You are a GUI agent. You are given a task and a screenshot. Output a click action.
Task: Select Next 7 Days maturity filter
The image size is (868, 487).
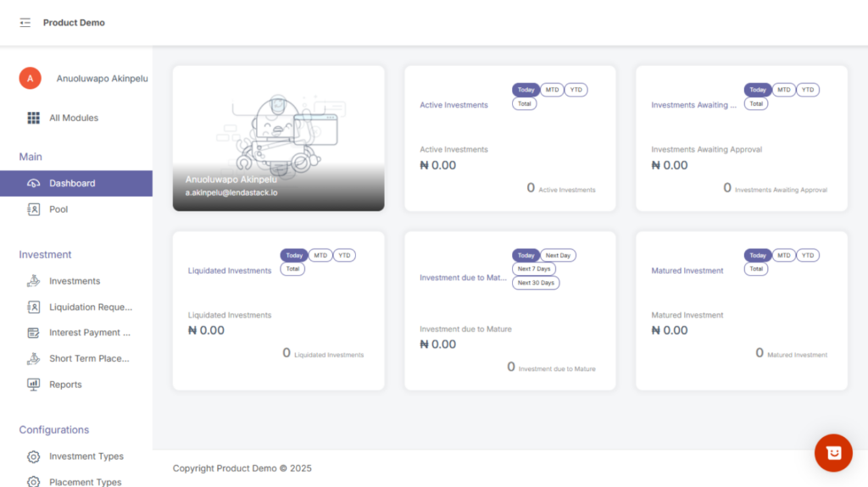[x=534, y=269]
